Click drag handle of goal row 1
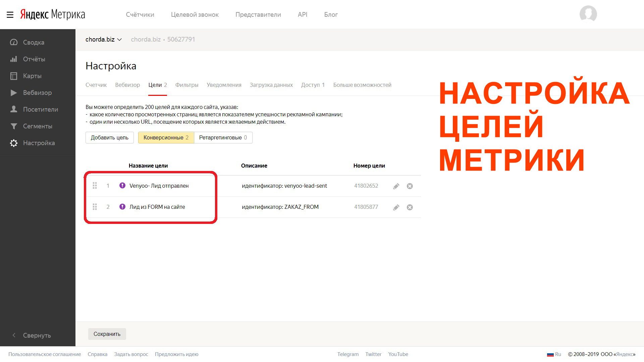644x362 pixels. pyautogui.click(x=95, y=185)
